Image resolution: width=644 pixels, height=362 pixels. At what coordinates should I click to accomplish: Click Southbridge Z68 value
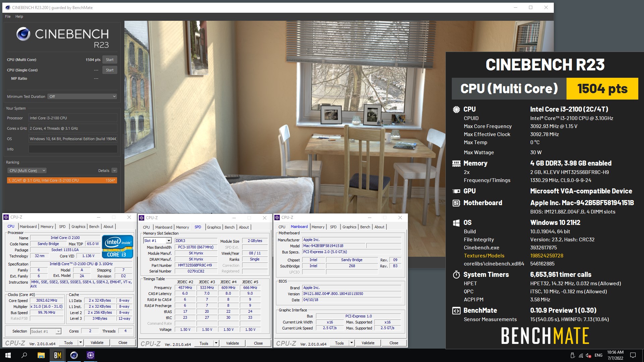[352, 266]
